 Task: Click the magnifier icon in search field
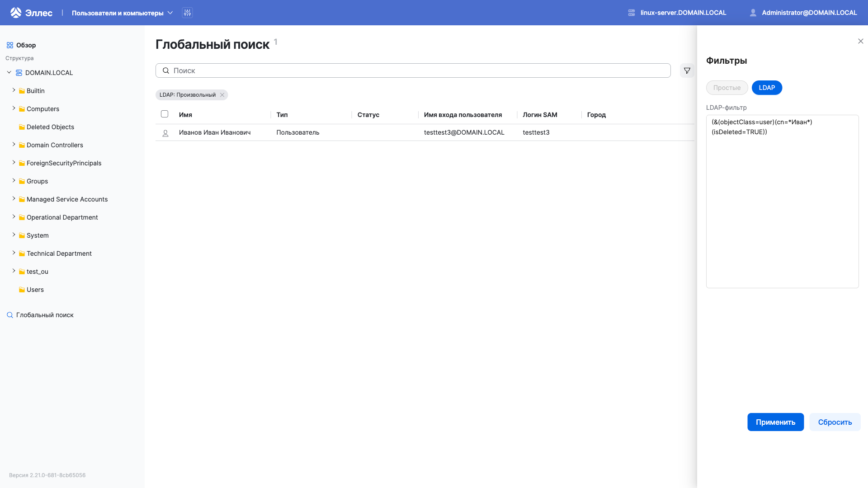pos(166,70)
